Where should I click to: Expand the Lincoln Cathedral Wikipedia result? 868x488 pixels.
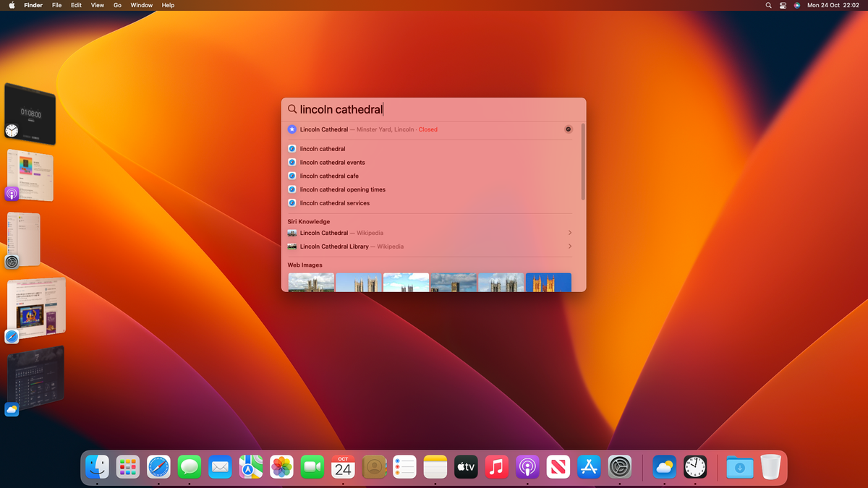[x=430, y=233]
